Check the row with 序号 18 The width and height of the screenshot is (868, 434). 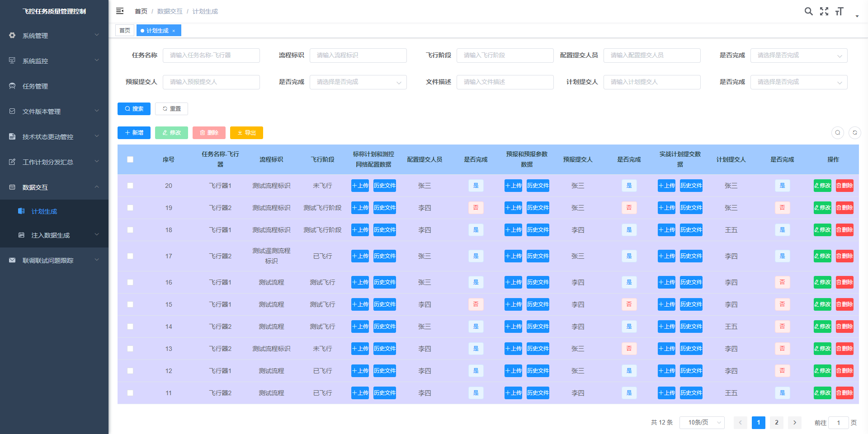click(x=130, y=230)
